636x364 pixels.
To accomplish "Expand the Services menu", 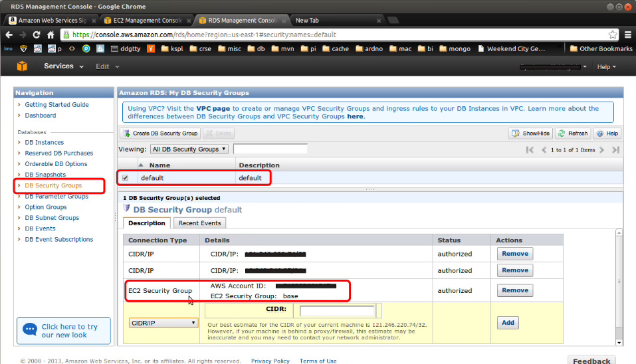I will 64,66.
